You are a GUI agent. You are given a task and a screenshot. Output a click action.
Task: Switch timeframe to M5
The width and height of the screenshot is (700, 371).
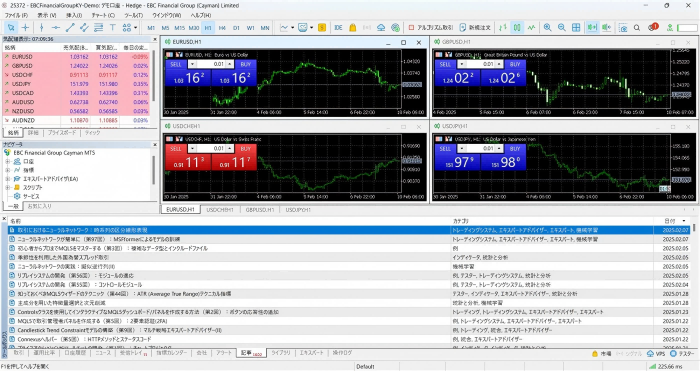[165, 28]
